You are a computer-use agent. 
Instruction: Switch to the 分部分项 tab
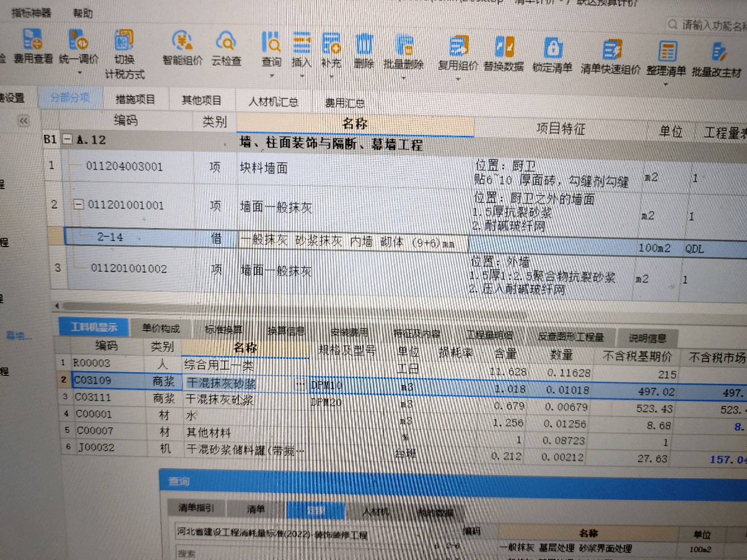[x=70, y=97]
